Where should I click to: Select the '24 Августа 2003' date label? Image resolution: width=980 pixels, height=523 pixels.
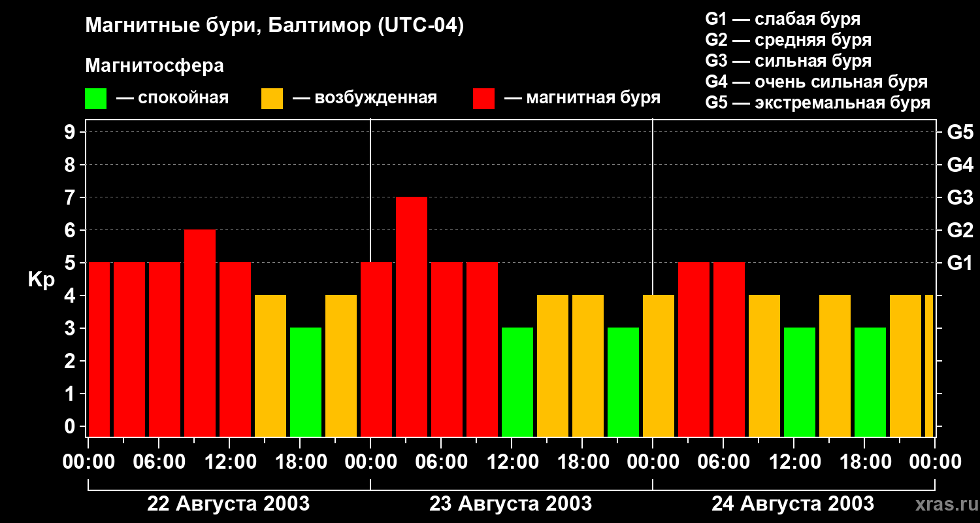pyautogui.click(x=792, y=504)
